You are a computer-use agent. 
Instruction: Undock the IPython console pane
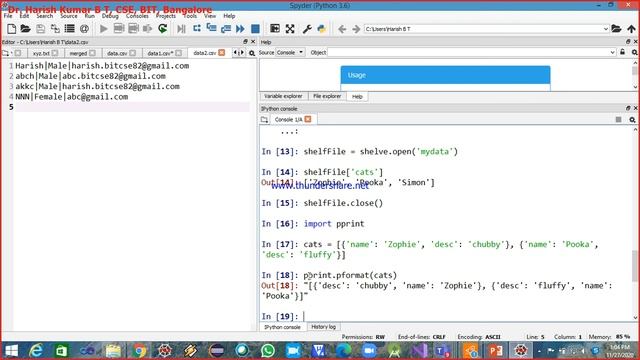point(628,108)
